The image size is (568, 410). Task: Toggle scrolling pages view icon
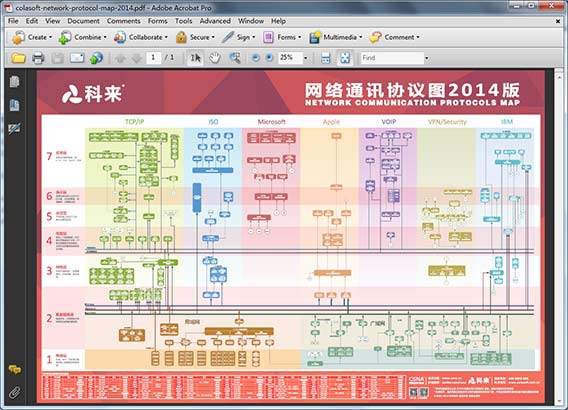[x=326, y=58]
